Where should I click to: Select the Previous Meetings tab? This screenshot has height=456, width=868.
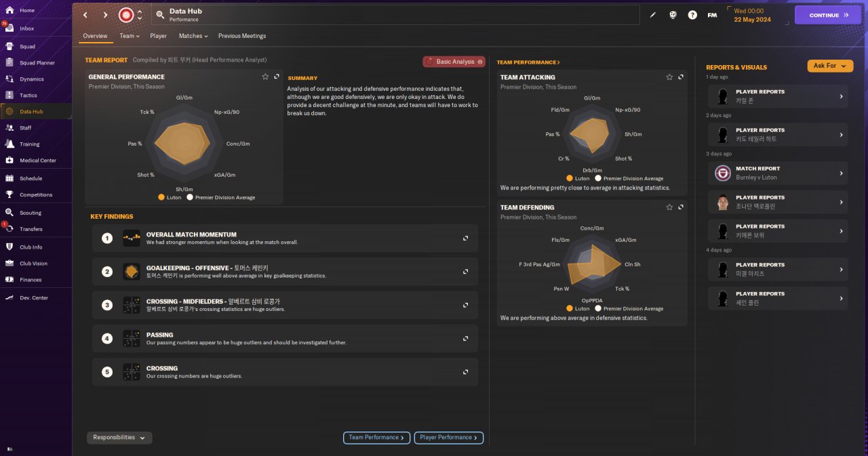point(242,36)
